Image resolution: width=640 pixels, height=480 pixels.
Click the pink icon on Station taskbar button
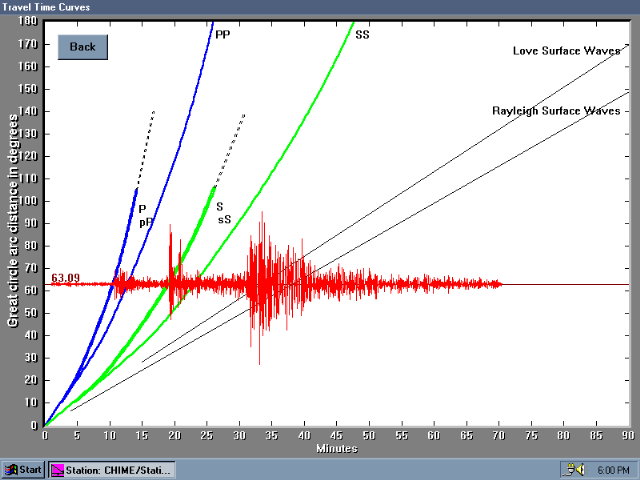[x=58, y=469]
